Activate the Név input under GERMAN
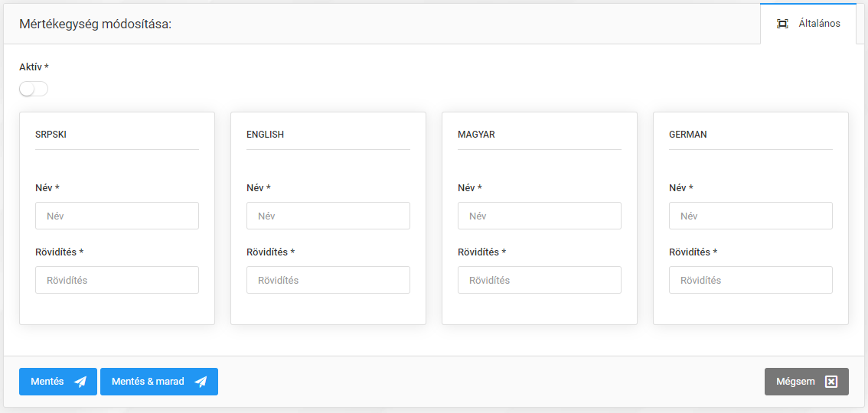Viewport: 868px width, 413px height. tap(751, 216)
